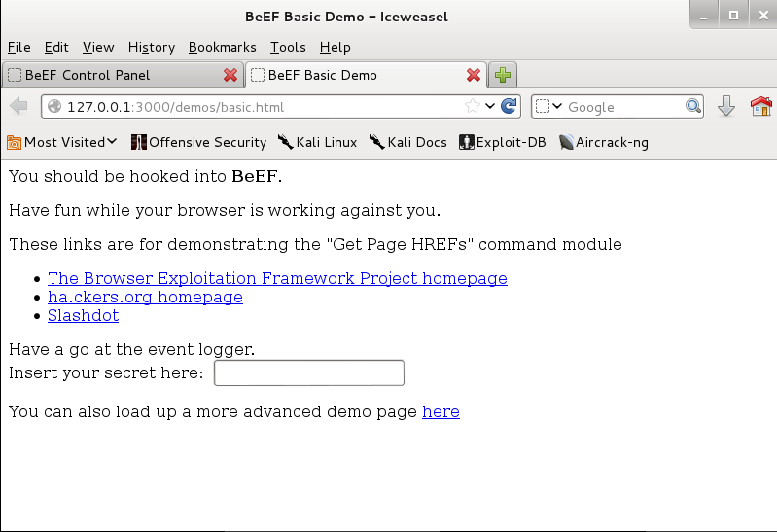The width and height of the screenshot is (777, 532).
Task: Open the Tools menu
Action: [x=288, y=47]
